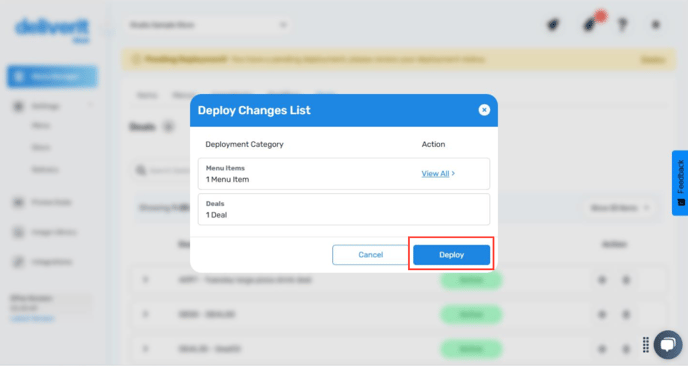Open View All for Menu Items
The image size is (688, 366).
tap(435, 174)
